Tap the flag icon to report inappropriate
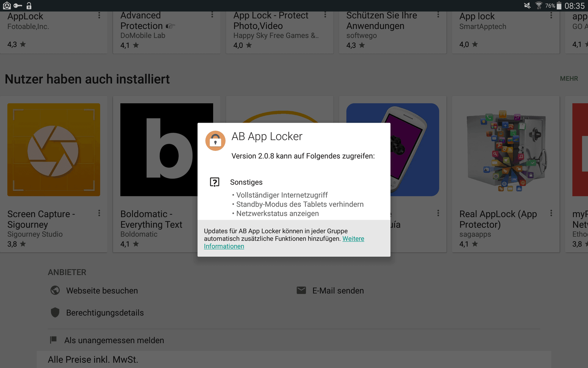The height and width of the screenshot is (368, 588). tap(53, 340)
